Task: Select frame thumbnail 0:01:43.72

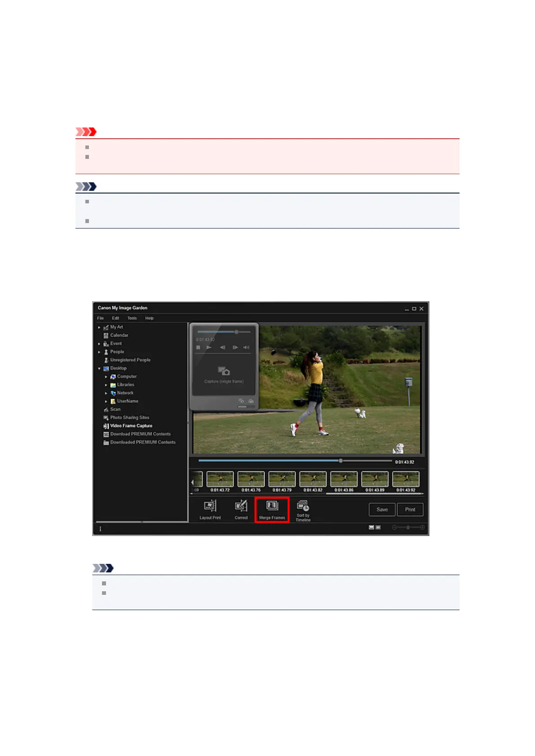Action: (x=220, y=479)
